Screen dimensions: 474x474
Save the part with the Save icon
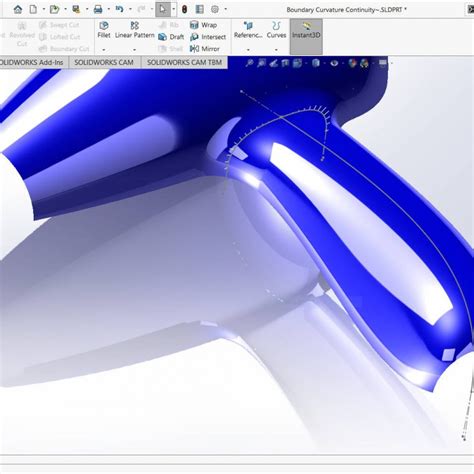[x=76, y=9]
